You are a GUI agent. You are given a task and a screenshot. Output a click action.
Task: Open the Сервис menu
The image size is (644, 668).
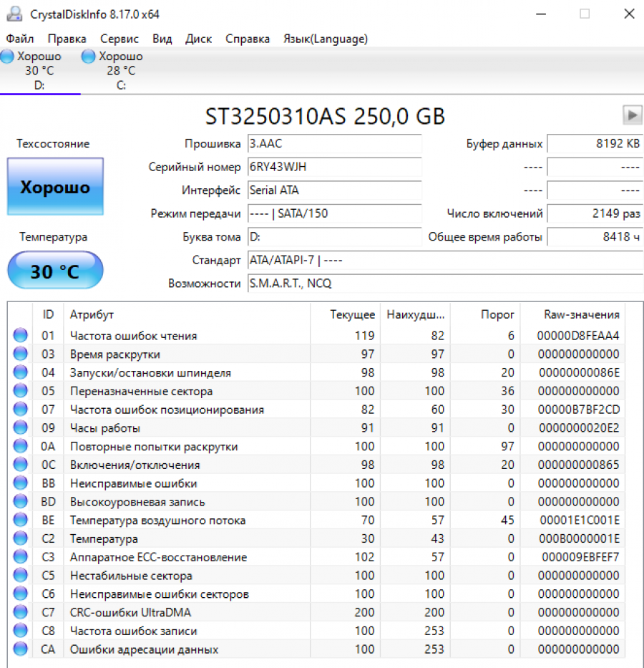point(119,39)
